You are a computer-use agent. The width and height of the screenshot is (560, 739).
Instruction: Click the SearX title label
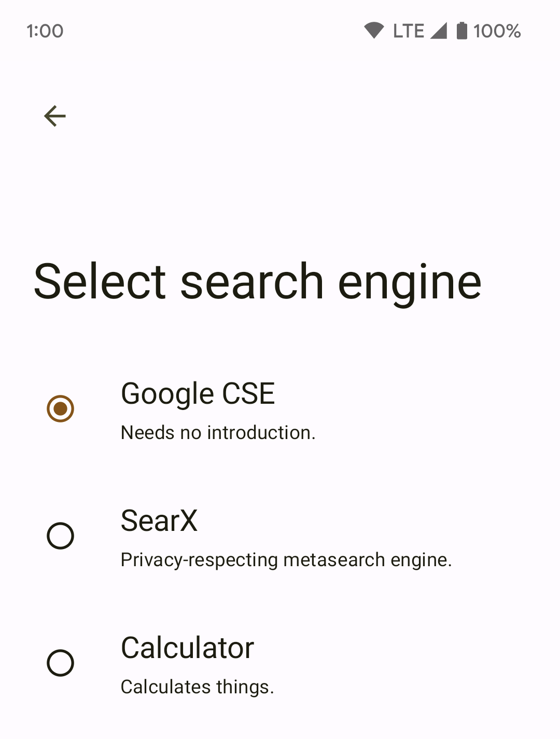pyautogui.click(x=159, y=521)
